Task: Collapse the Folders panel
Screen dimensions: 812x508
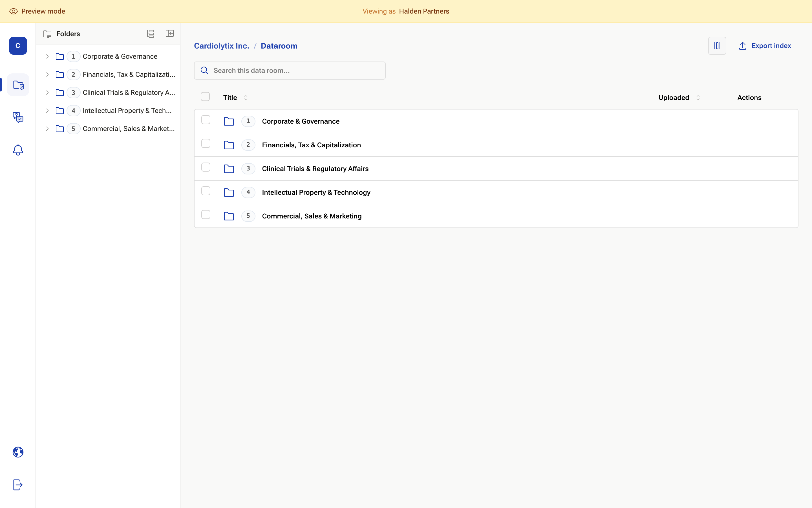Action: (x=170, y=34)
